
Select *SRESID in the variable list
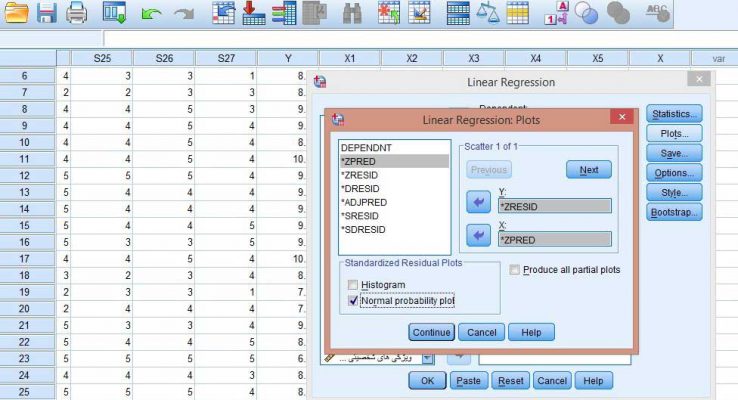tap(394, 216)
